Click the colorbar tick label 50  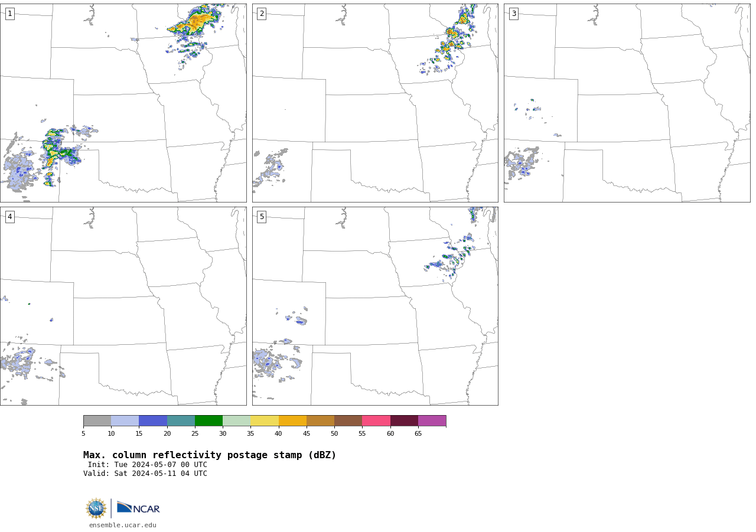334,434
